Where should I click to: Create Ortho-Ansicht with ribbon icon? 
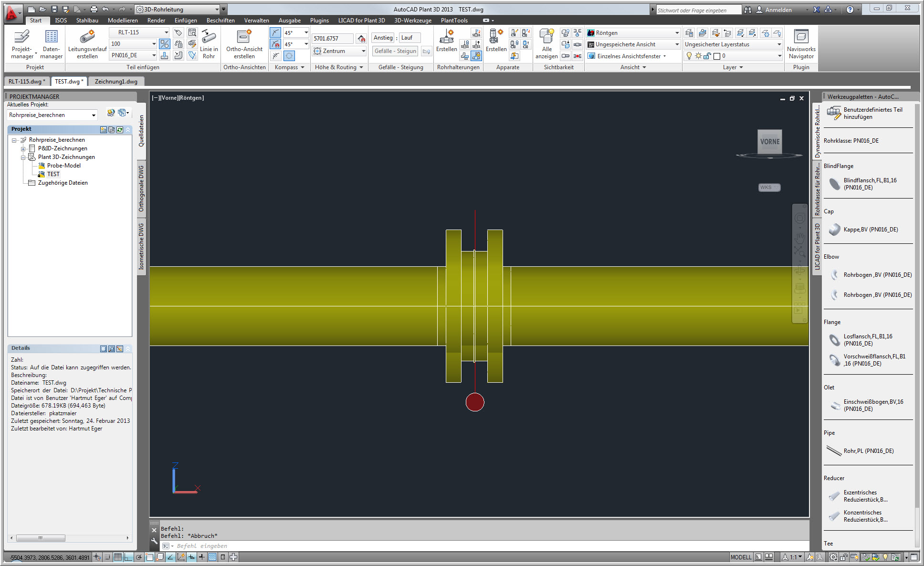(244, 44)
